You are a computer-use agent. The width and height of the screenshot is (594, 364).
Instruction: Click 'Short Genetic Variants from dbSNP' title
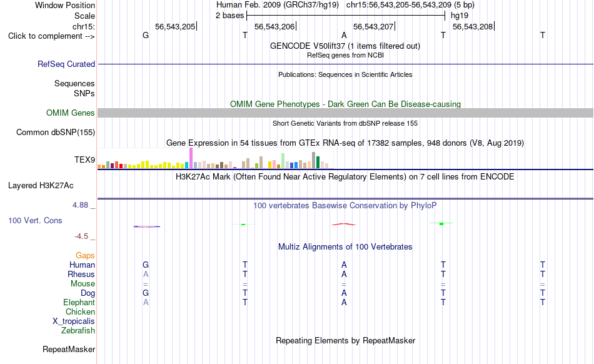[345, 123]
